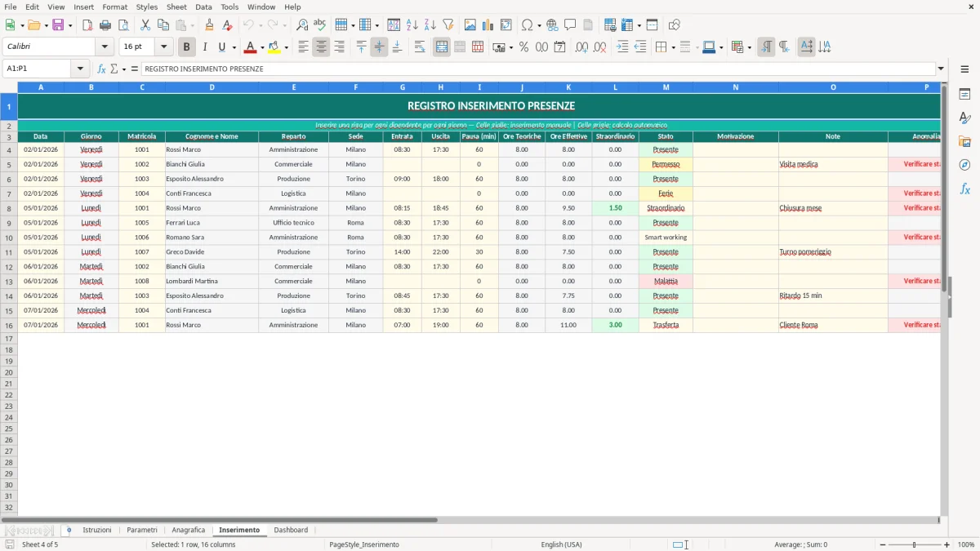Open underline style dropdown arrow
This screenshot has width=980, height=551.
click(x=234, y=47)
